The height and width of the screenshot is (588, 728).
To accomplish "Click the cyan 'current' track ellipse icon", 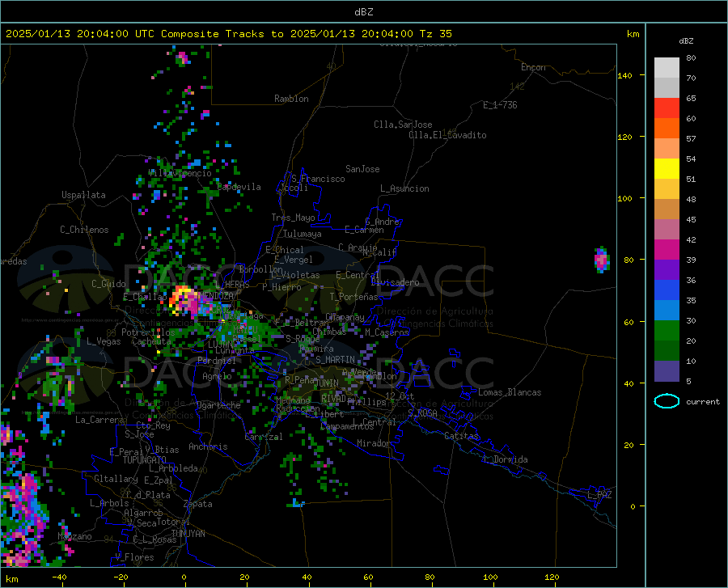I will pyautogui.click(x=667, y=401).
